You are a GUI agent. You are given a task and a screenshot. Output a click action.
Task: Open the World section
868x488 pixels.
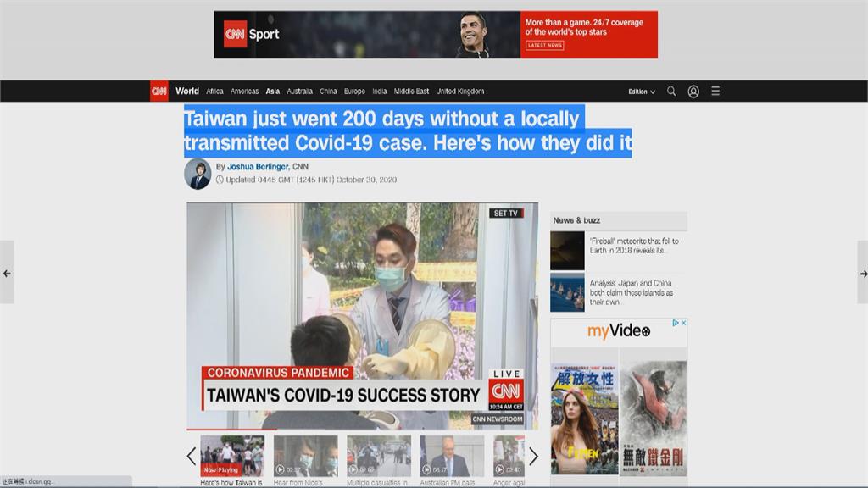coord(187,91)
